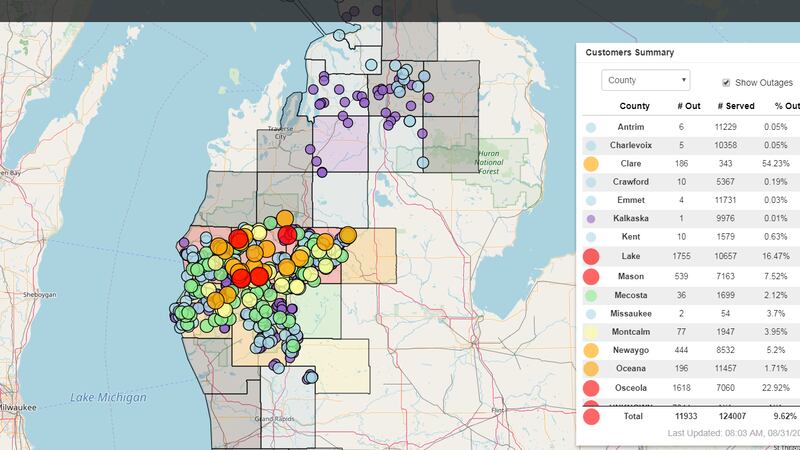Image resolution: width=800 pixels, height=450 pixels.
Task: Click the Kent county legend dot
Action: pyautogui.click(x=591, y=237)
